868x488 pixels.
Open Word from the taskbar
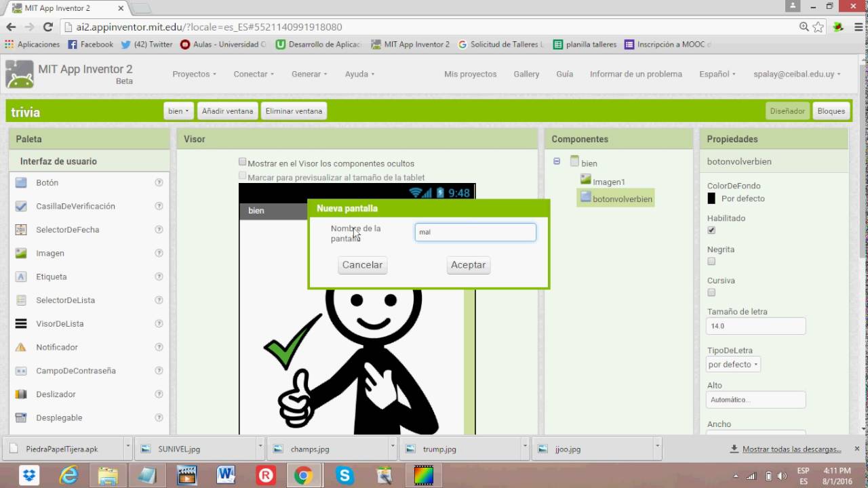point(226,475)
